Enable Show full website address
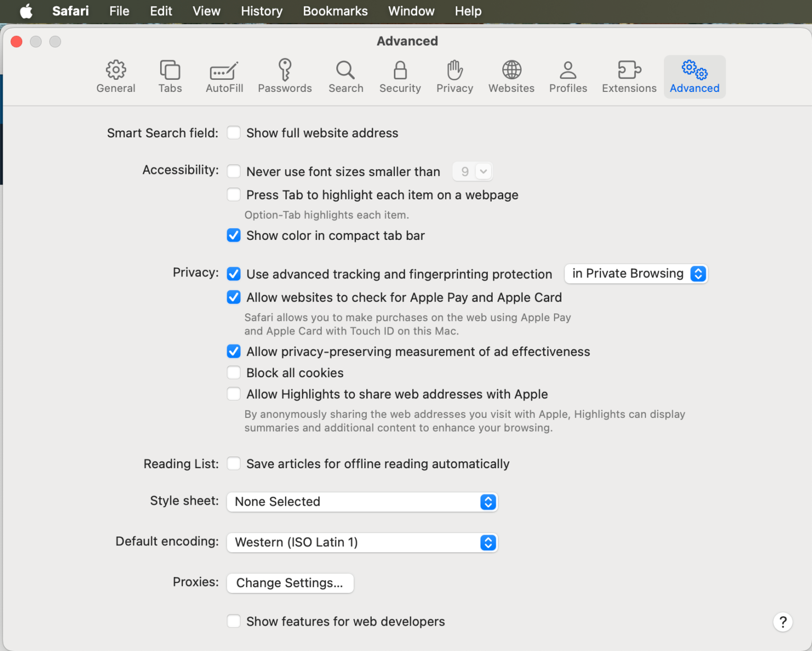 234,133
